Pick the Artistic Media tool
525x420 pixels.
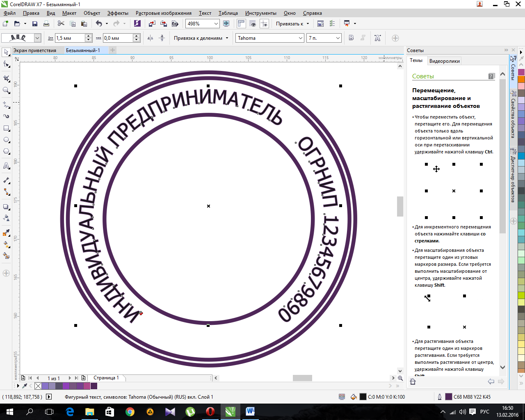pos(6,116)
